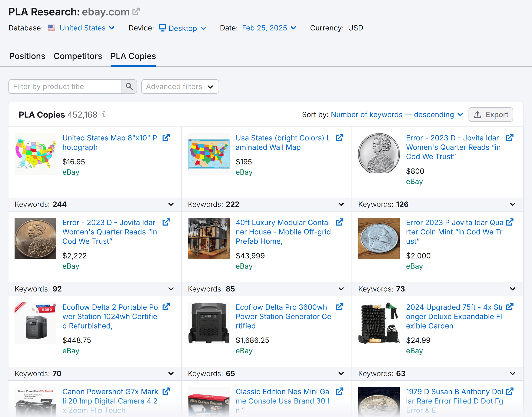The height and width of the screenshot is (417, 532).
Task: Open external link for Usa States Laminated Wall Map
Action: click(339, 138)
